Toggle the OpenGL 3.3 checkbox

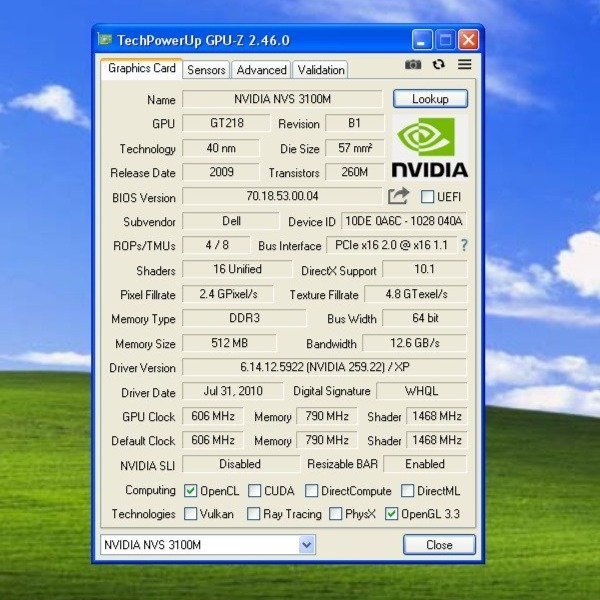pyautogui.click(x=391, y=514)
